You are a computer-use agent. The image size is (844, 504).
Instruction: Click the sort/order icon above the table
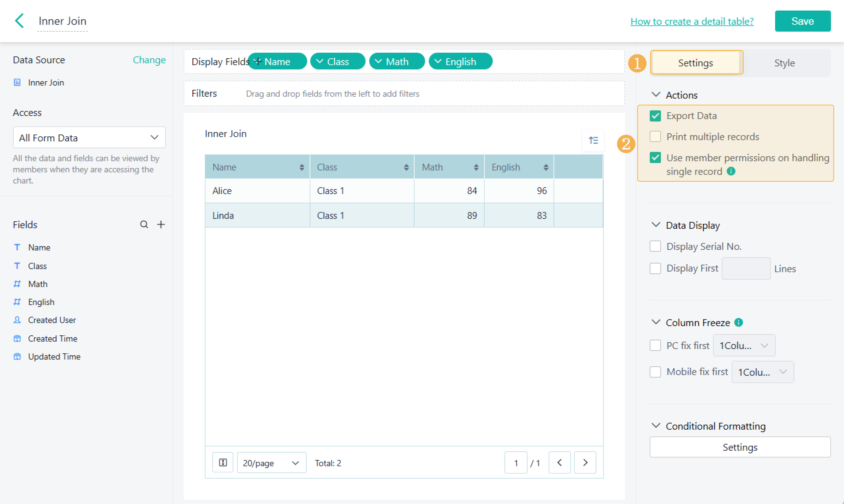click(593, 140)
